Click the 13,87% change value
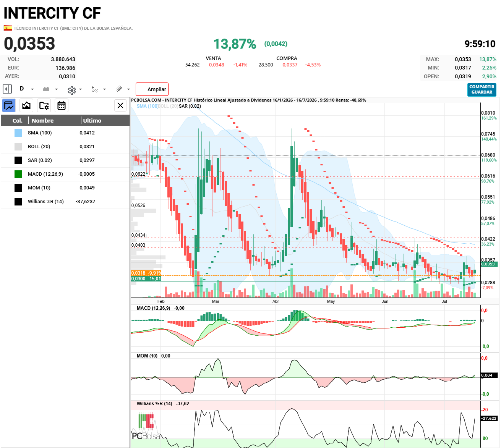Image resolution: width=501 pixels, height=448 pixels. (235, 44)
